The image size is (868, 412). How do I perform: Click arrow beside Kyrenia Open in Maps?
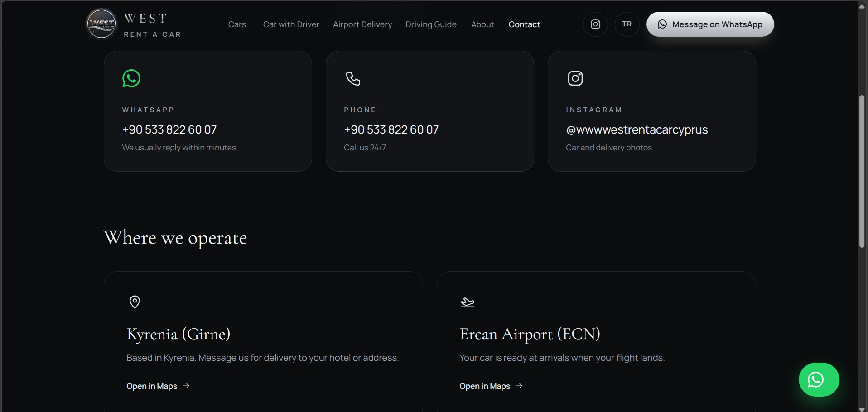[186, 386]
